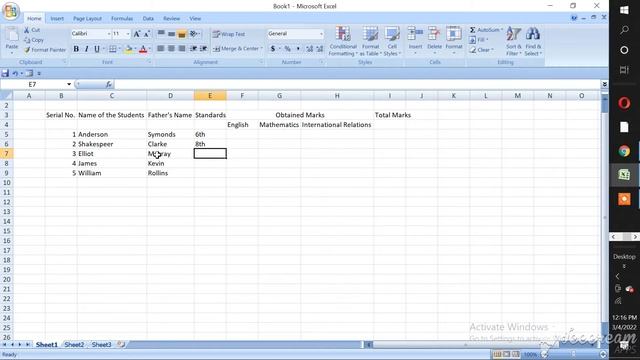640x360 pixels.
Task: Toggle Bold formatting
Action: (76, 49)
